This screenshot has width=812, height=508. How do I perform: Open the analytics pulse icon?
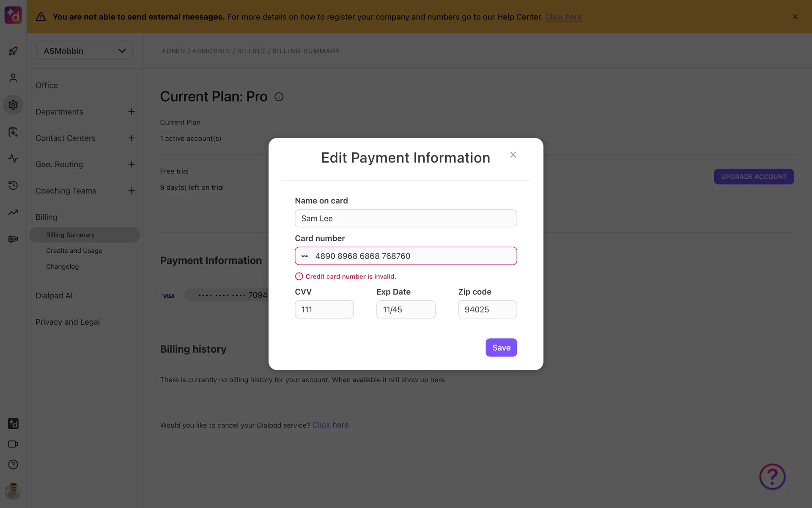click(13, 159)
